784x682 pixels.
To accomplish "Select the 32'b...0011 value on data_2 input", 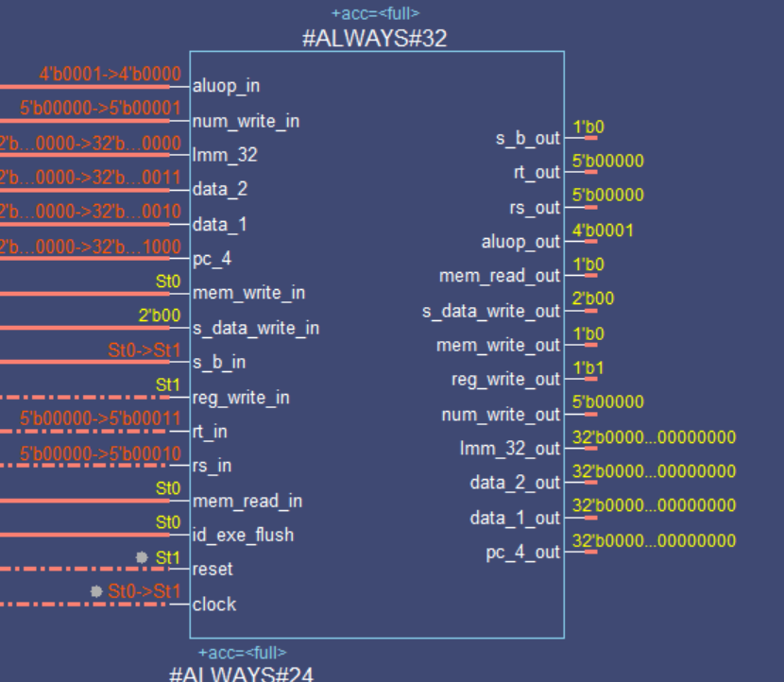I will pos(91,178).
